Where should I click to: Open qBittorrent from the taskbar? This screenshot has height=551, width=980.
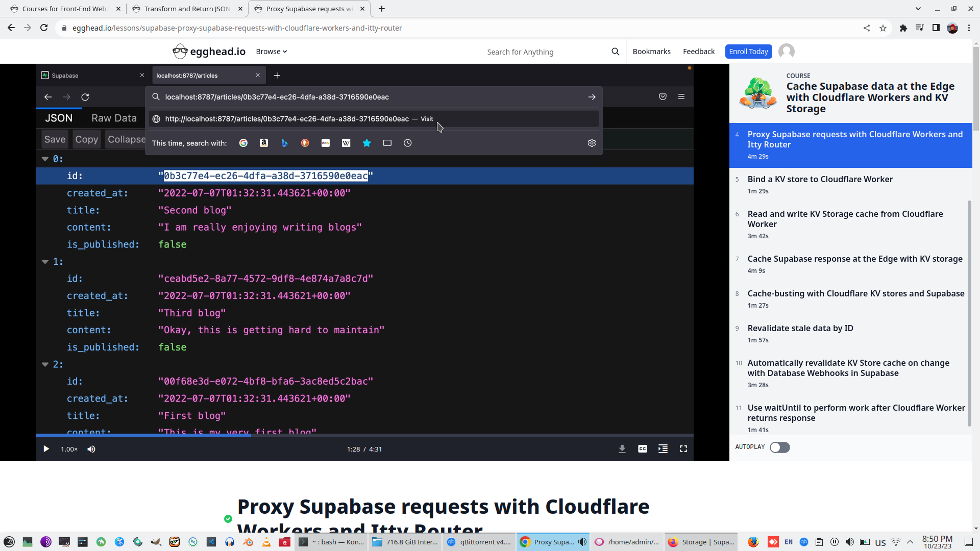tap(478, 542)
